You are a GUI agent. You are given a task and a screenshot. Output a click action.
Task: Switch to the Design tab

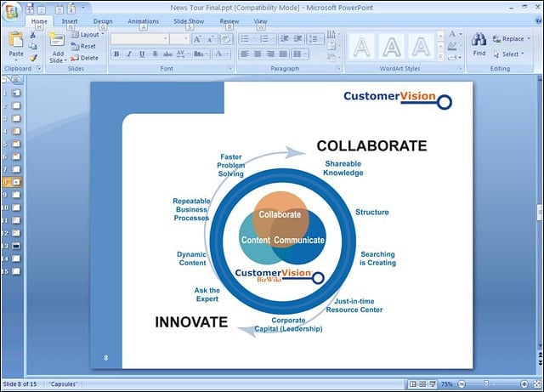tap(103, 21)
